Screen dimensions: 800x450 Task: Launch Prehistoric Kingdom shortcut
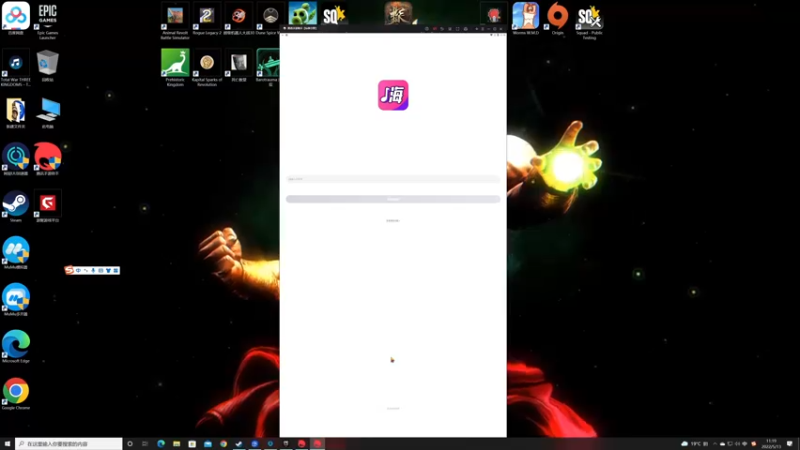coord(175,65)
